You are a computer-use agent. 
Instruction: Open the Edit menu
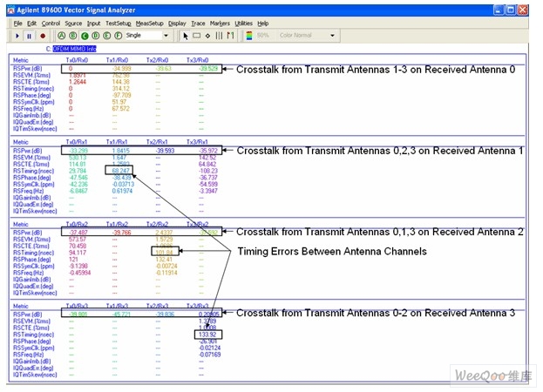coord(31,24)
